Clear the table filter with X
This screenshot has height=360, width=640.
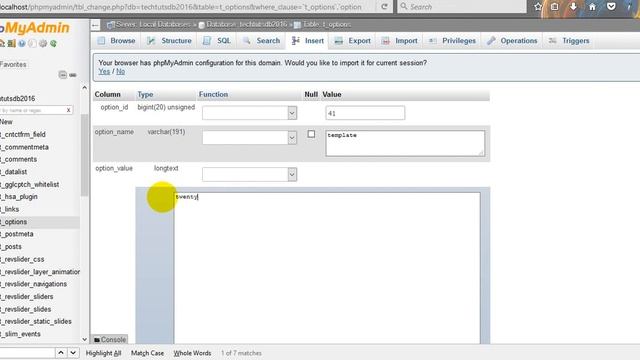[x=69, y=110]
